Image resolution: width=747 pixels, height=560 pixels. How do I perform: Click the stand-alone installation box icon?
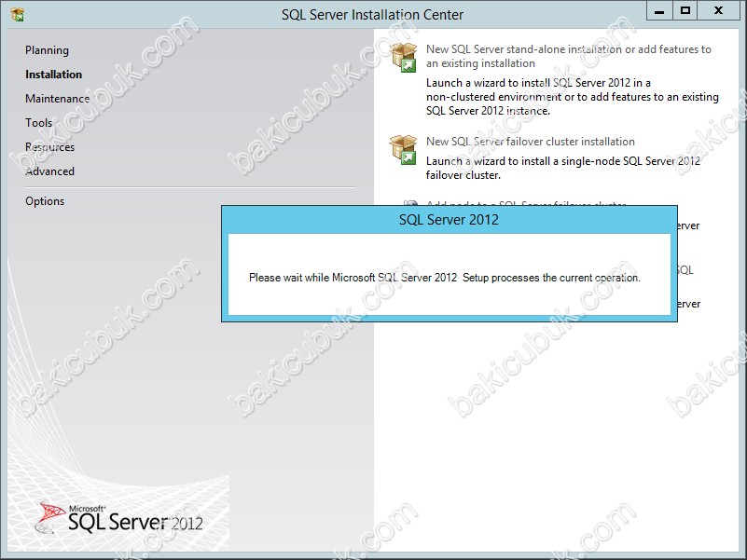click(403, 57)
